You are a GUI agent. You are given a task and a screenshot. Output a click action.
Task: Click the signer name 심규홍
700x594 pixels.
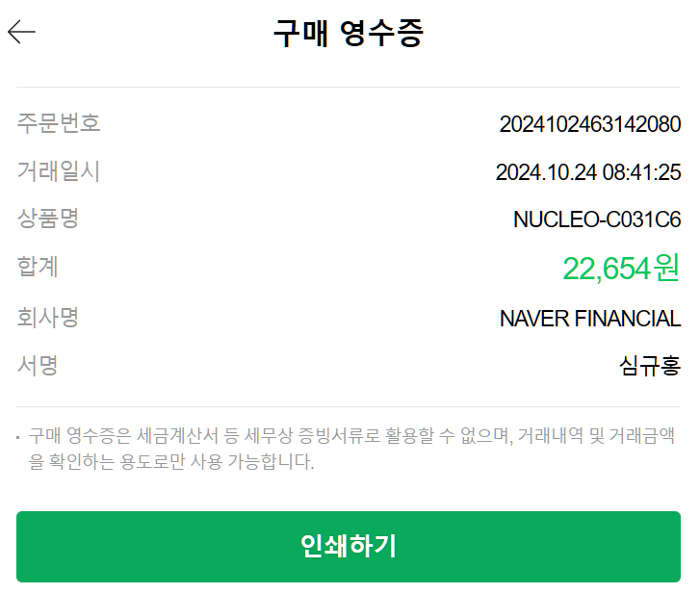pos(650,366)
